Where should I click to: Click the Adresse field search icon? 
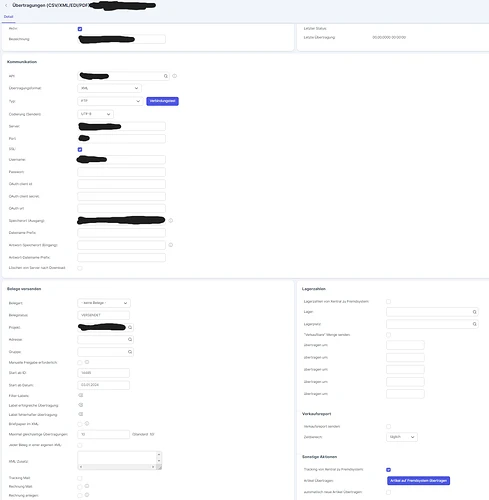coord(130,339)
